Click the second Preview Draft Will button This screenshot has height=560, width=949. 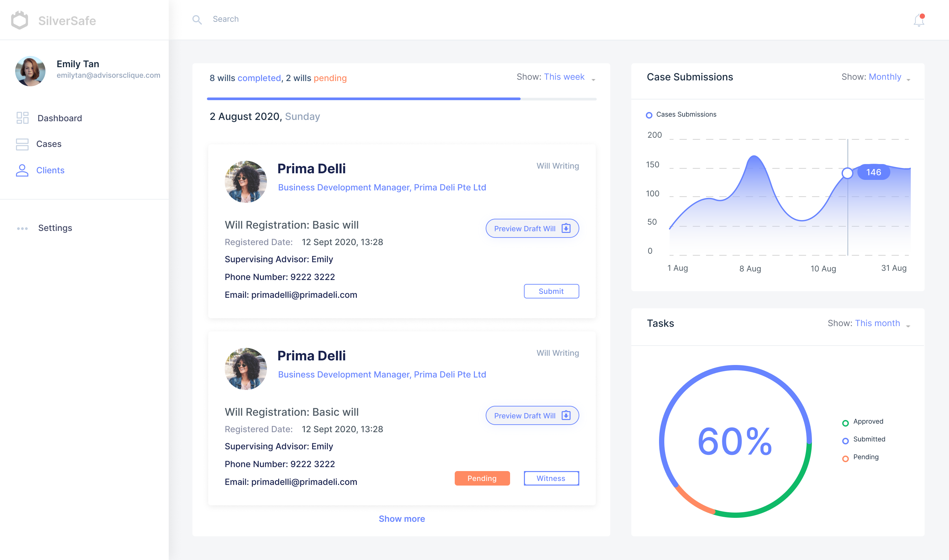pyautogui.click(x=532, y=415)
